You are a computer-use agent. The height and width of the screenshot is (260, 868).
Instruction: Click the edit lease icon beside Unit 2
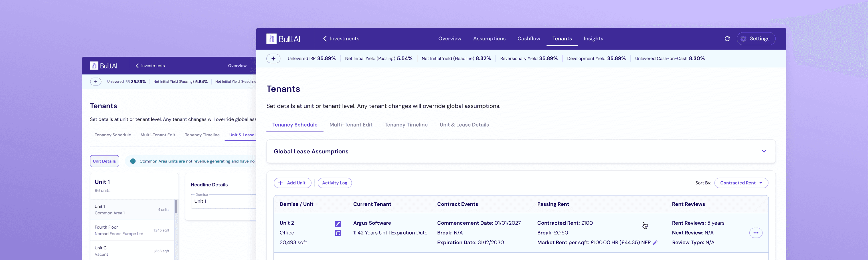tap(338, 224)
